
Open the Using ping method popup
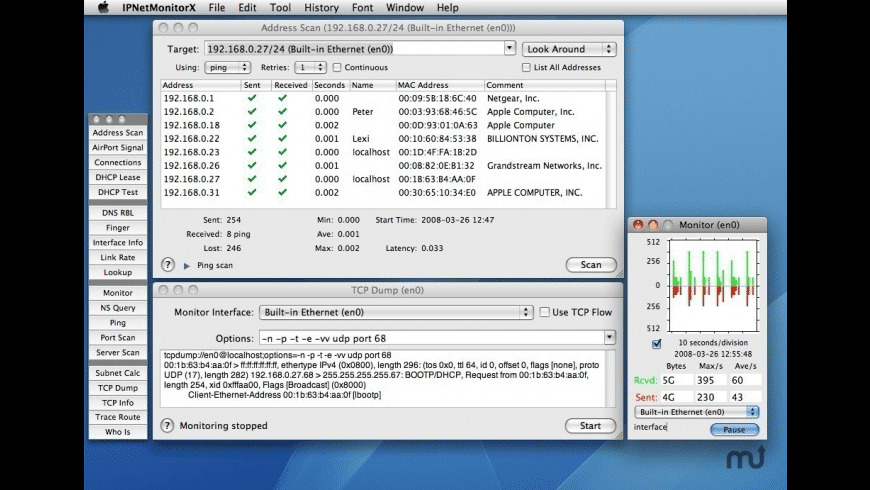[227, 67]
